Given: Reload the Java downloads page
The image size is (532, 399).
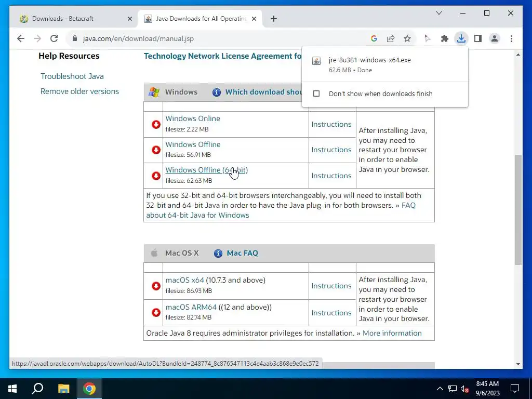Looking at the screenshot, I should pyautogui.click(x=54, y=38).
